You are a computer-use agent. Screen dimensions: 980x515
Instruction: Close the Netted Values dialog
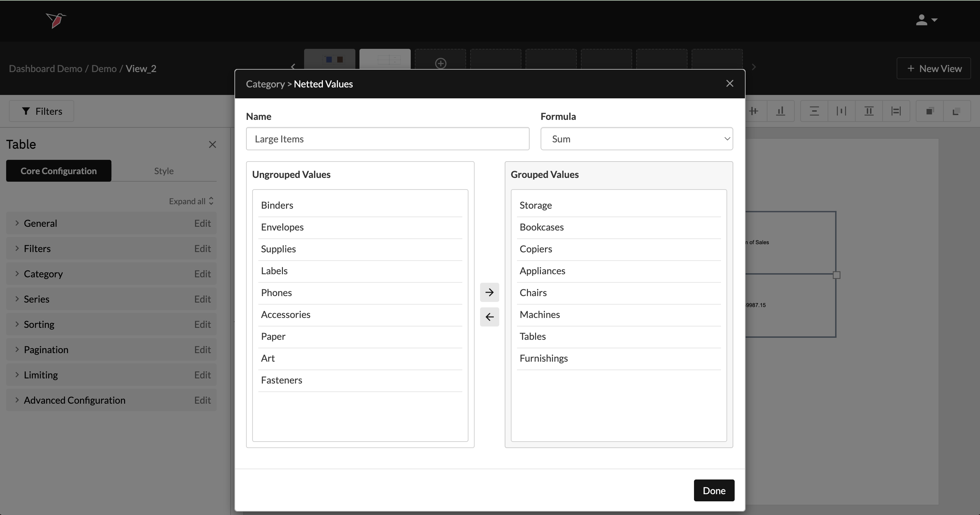[729, 84]
